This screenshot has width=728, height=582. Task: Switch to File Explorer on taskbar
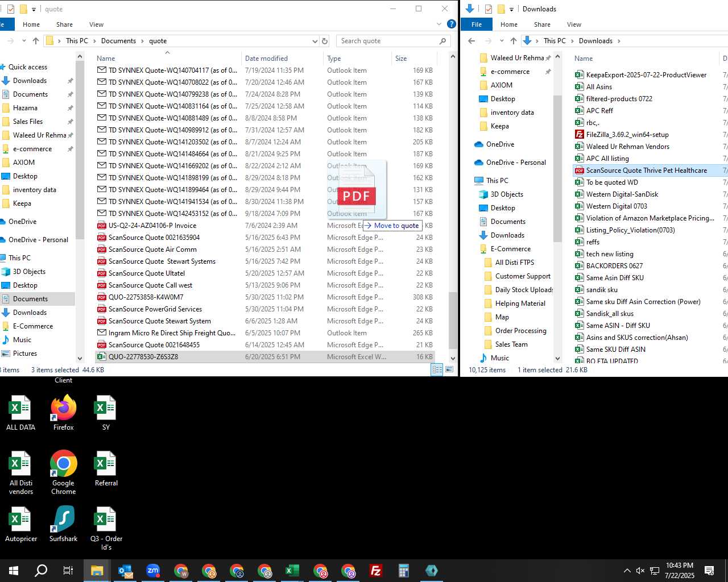(x=97, y=571)
